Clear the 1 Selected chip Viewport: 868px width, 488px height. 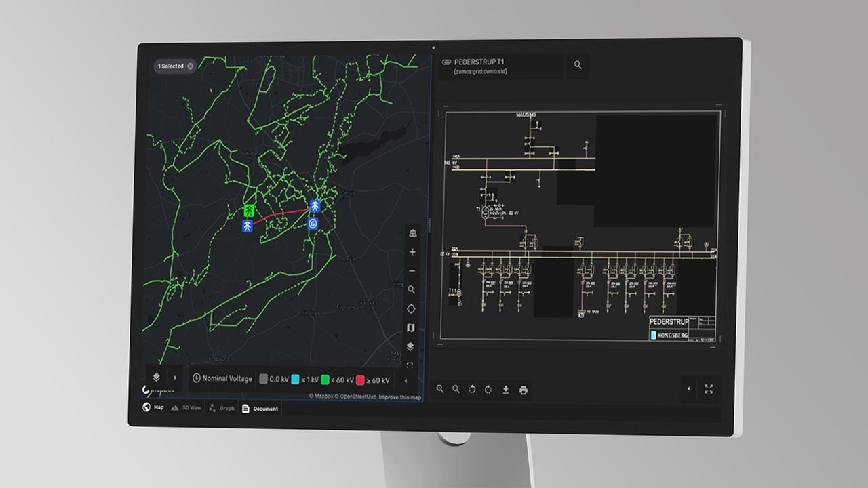tap(191, 66)
